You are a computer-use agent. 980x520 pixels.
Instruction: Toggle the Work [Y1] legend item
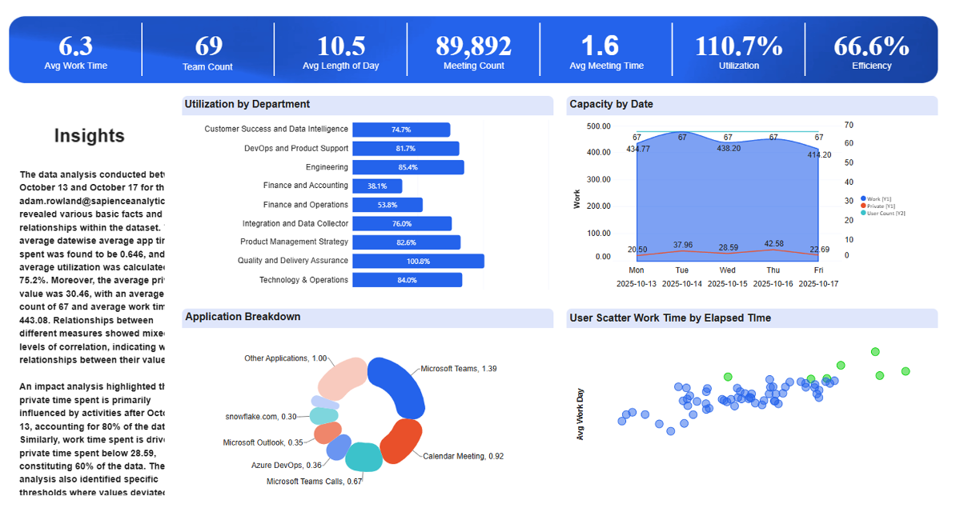click(879, 199)
